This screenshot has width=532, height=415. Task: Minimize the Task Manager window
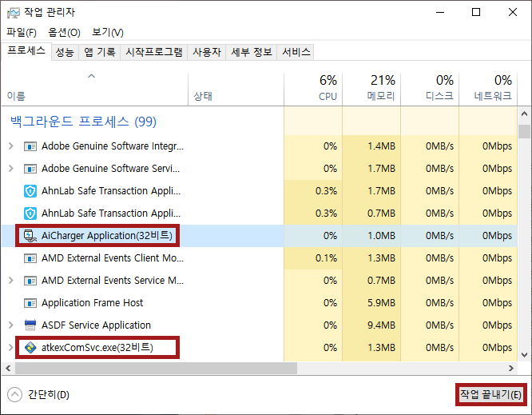coord(440,13)
